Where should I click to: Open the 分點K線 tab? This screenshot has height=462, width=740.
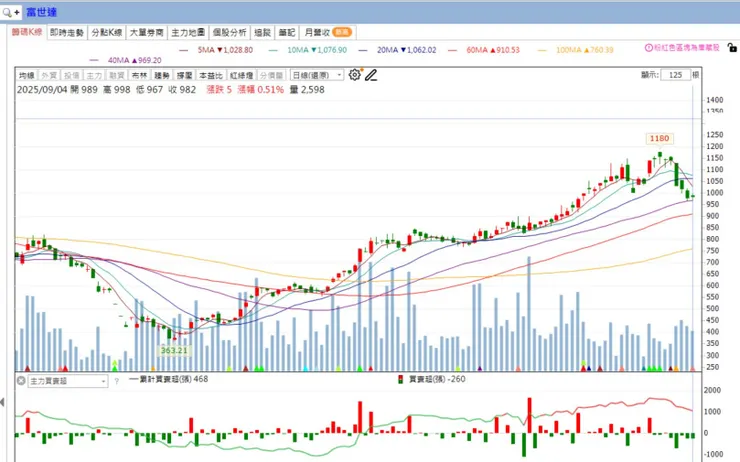tap(107, 33)
